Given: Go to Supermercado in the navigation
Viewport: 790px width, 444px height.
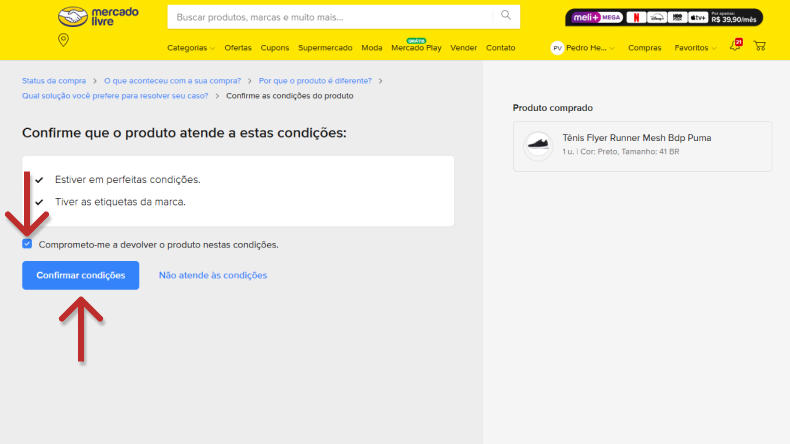Looking at the screenshot, I should [325, 48].
